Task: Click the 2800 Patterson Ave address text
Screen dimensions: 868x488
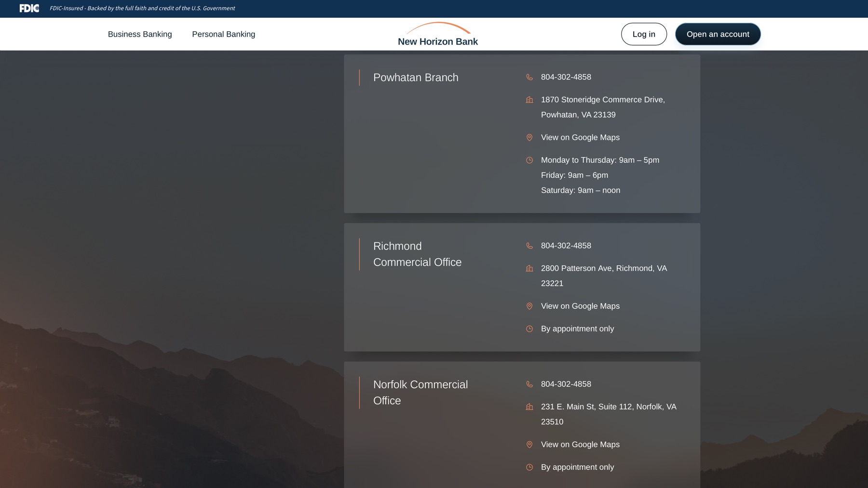Action: pos(604,276)
